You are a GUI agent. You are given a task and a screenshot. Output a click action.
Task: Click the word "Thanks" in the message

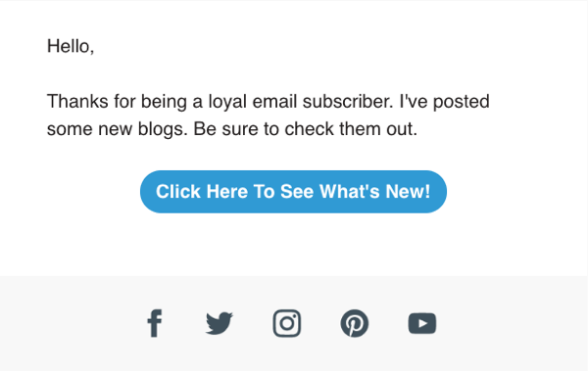tap(77, 102)
